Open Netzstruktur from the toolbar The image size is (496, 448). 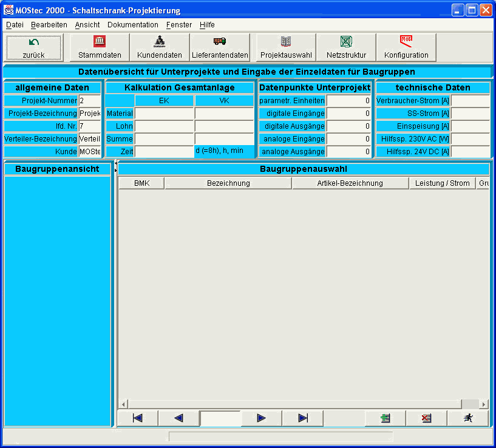tap(346, 47)
